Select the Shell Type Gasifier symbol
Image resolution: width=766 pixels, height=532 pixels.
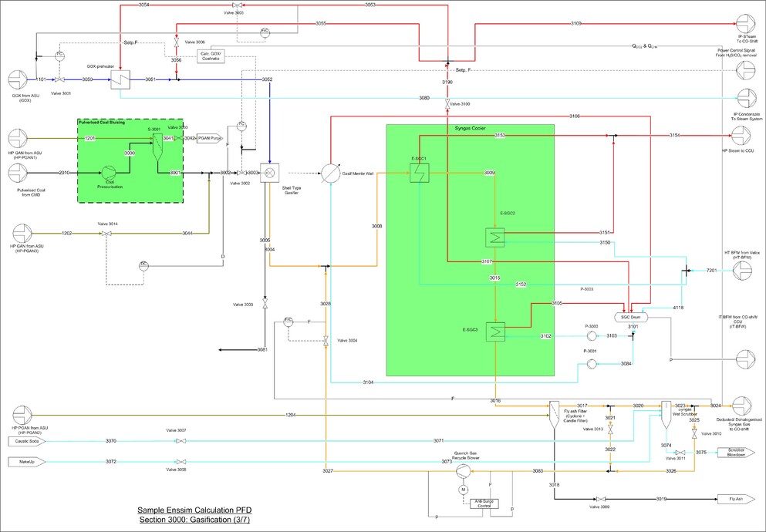(x=270, y=173)
